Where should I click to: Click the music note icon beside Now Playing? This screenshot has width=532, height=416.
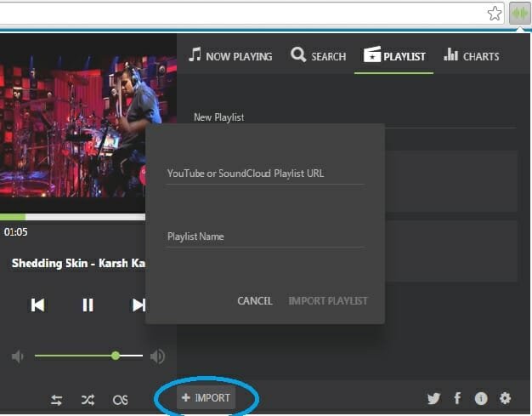click(195, 54)
